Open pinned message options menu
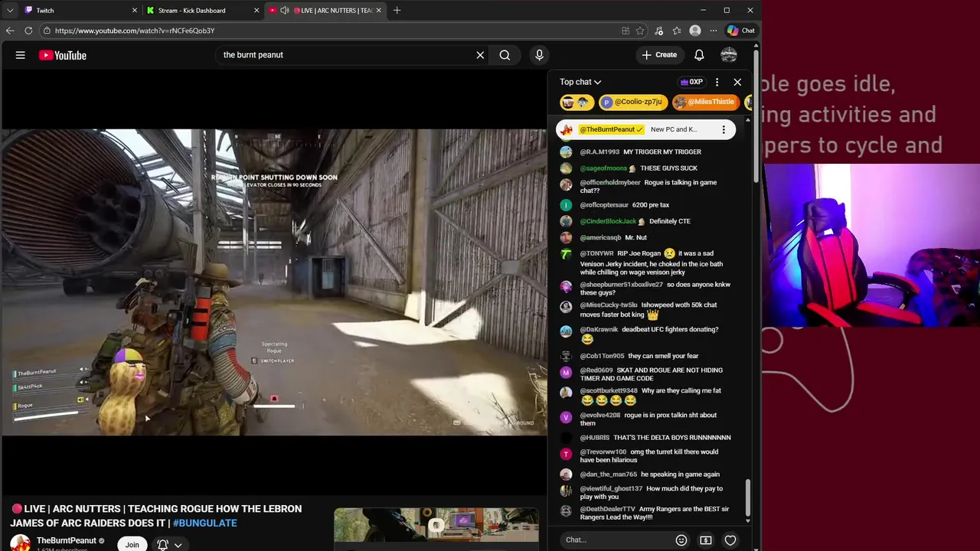980x551 pixels. [x=724, y=129]
